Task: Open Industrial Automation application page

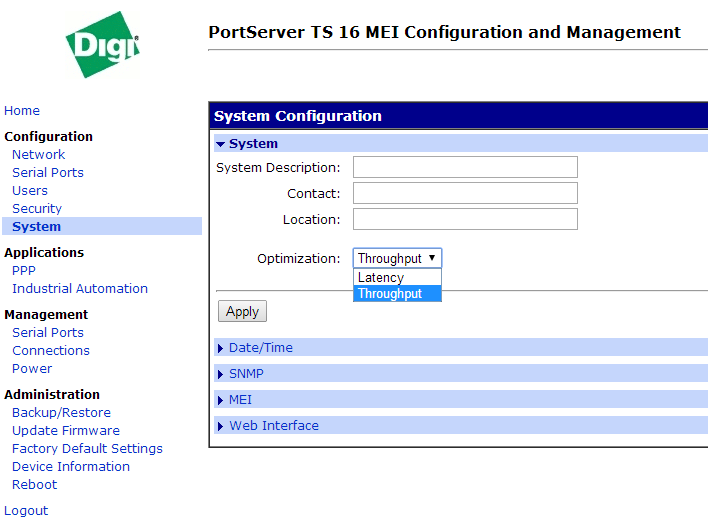Action: pos(80,289)
